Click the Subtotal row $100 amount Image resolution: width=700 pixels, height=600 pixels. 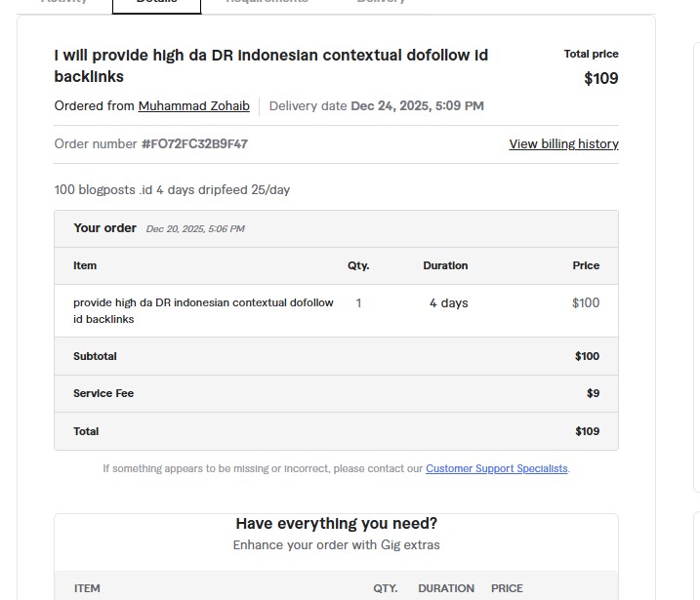(x=587, y=356)
